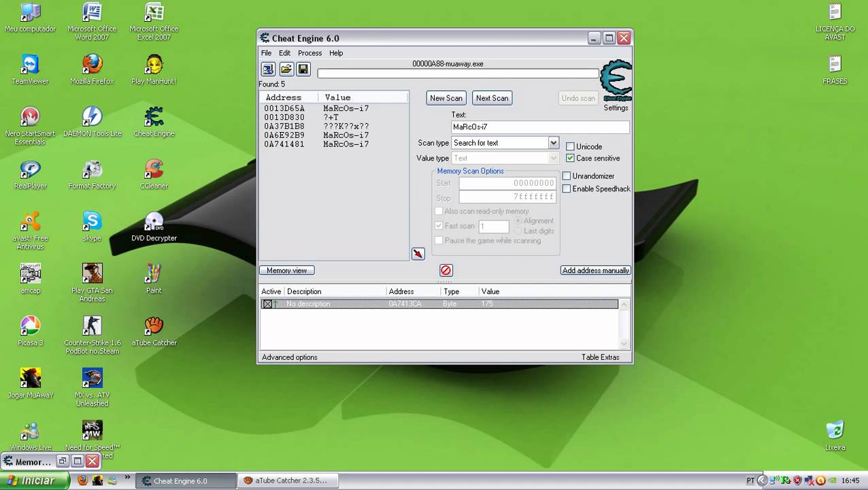The height and width of the screenshot is (490, 868).
Task: Open the Help menu
Action: 336,53
